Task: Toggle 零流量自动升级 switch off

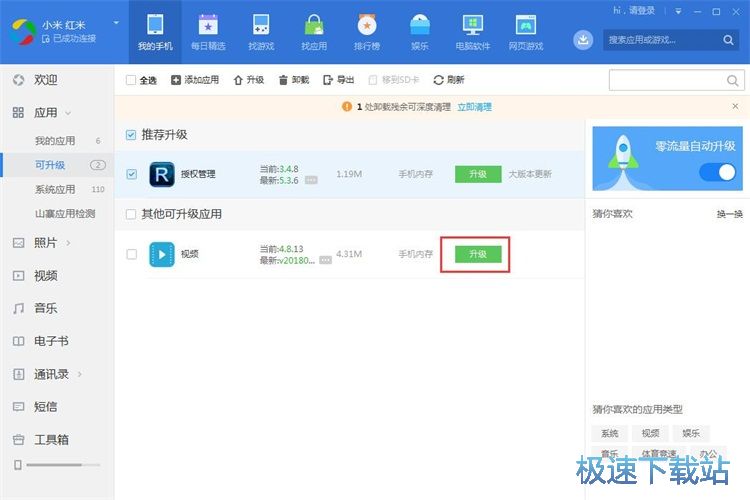Action: coord(717,172)
